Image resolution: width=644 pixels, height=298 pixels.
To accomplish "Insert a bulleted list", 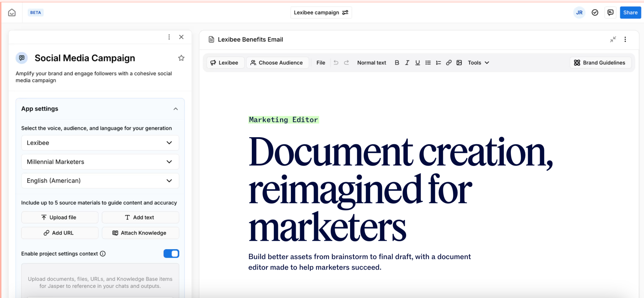I will coord(428,63).
